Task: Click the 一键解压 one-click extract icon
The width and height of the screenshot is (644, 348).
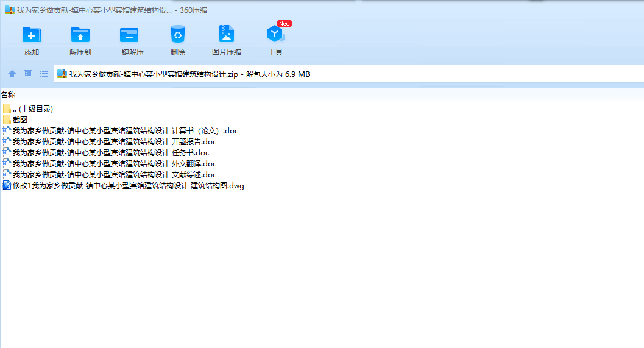Action: tap(129, 35)
